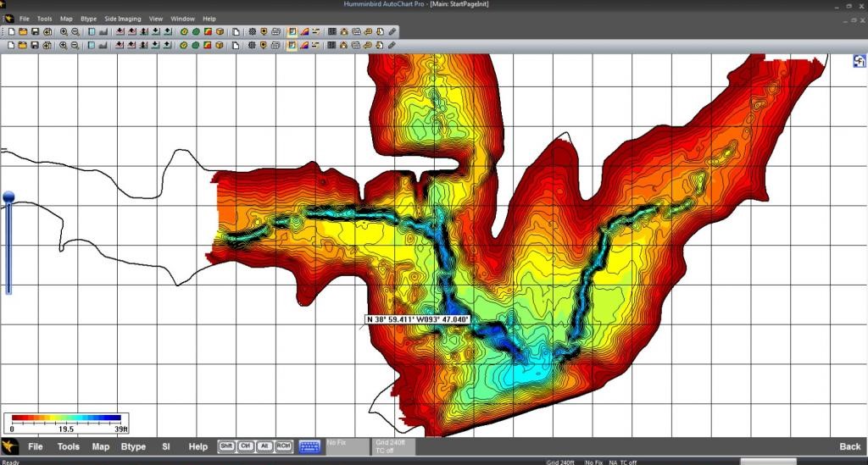
Task: Click pencil edit icon in second toolbar row
Action: click(392, 45)
